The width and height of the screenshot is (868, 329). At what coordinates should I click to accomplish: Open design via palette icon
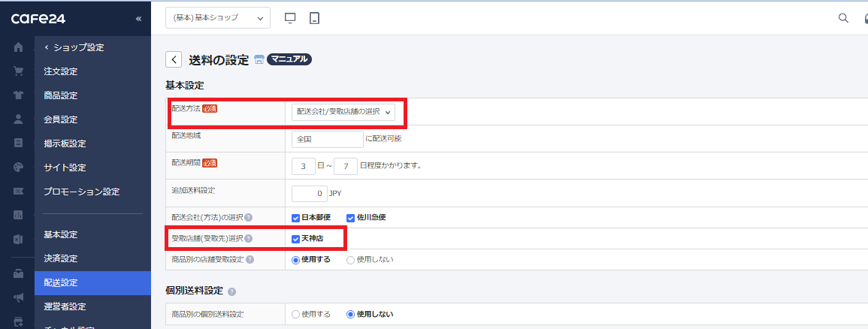click(x=18, y=167)
